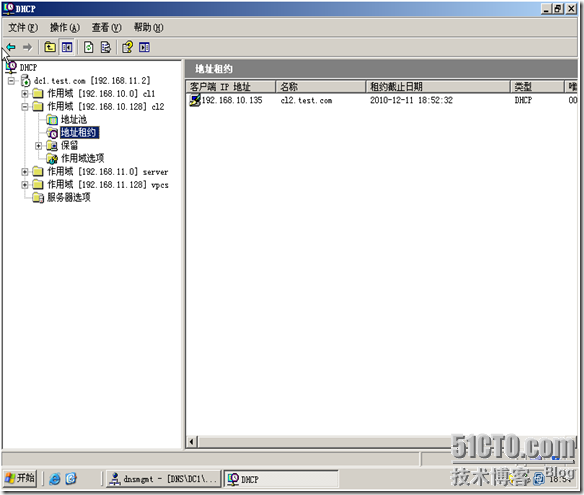
Task: Click the 地址租约 clock folder icon
Action: pos(52,133)
